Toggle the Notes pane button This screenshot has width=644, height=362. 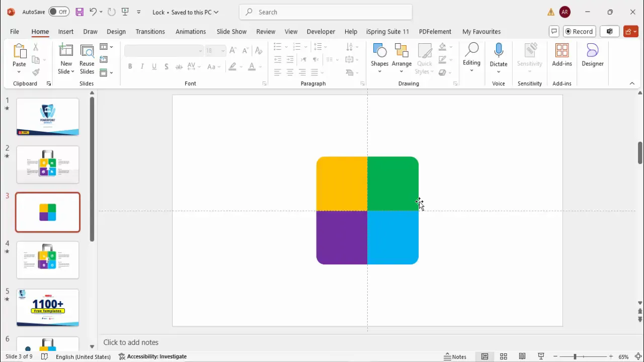[455, 356]
